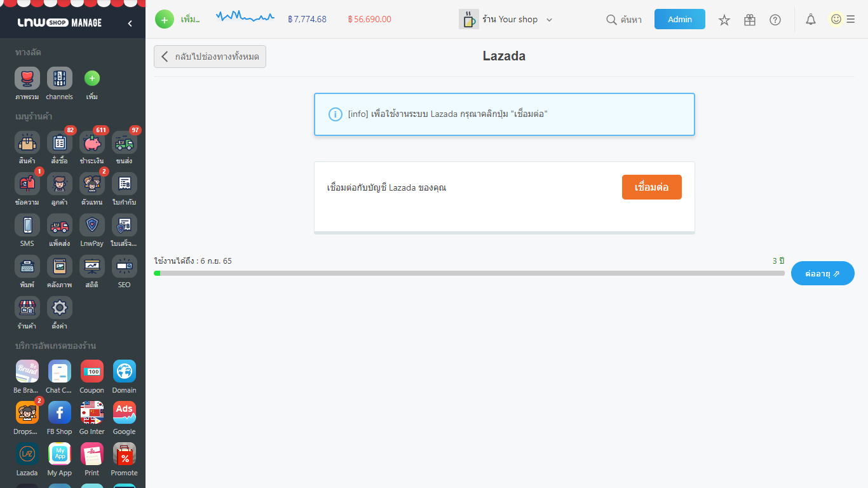Open the SMS phone icon
Screen dimensions: 868x488
27,225
